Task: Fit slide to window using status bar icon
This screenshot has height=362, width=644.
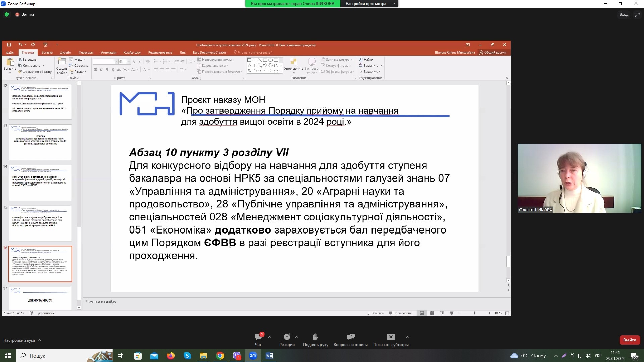Action: (x=507, y=313)
